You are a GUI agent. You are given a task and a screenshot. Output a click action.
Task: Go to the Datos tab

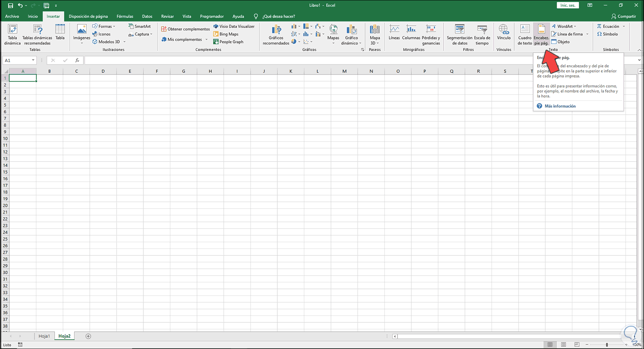pos(147,16)
